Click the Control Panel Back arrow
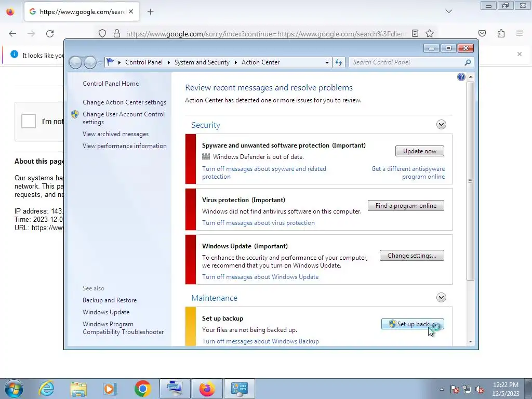This screenshot has height=399, width=532. click(x=75, y=62)
